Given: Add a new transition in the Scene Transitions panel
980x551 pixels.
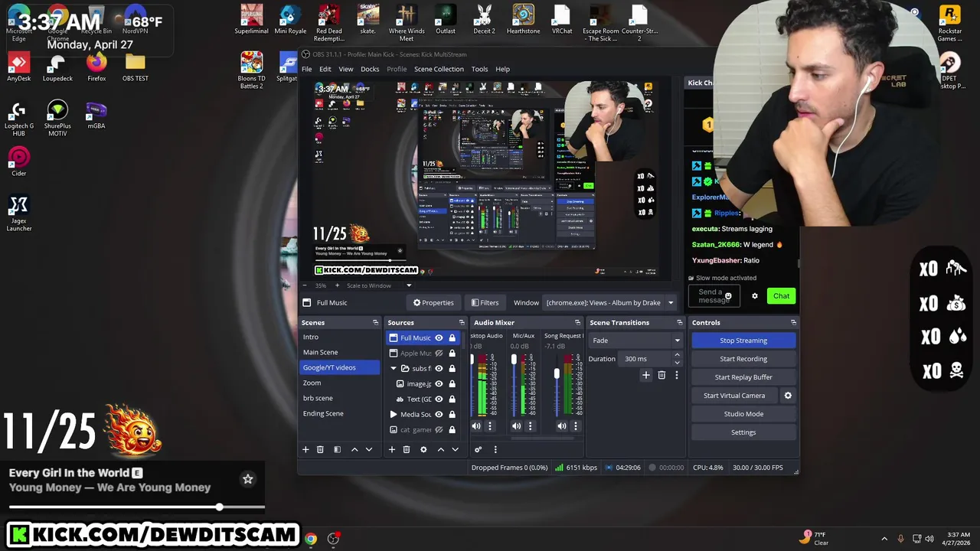Looking at the screenshot, I should 646,375.
